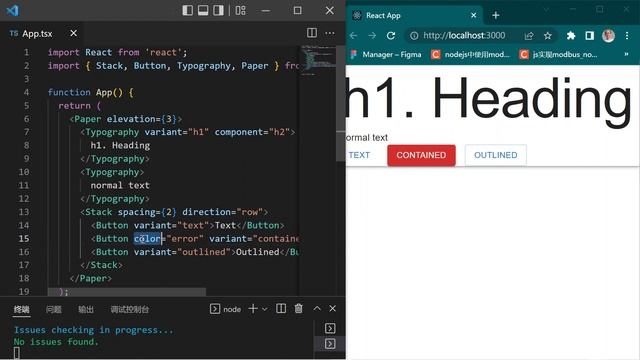
Task: Toggle the secondary side bar layout icon
Action: point(218,10)
